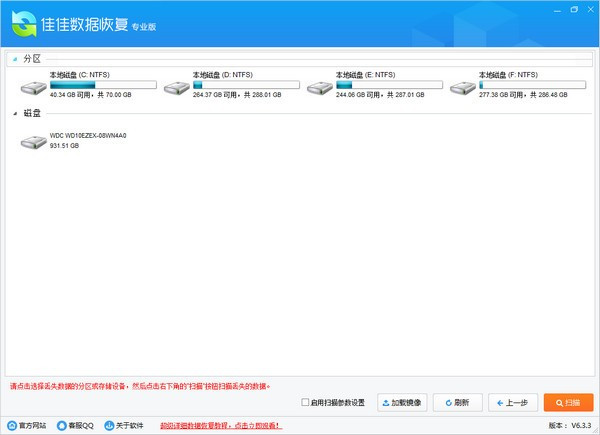Image resolution: width=600 pixels, height=435 pixels.
Task: Click the WDC WD10EZEX-08WN4A0 disk name
Action: [x=88, y=135]
